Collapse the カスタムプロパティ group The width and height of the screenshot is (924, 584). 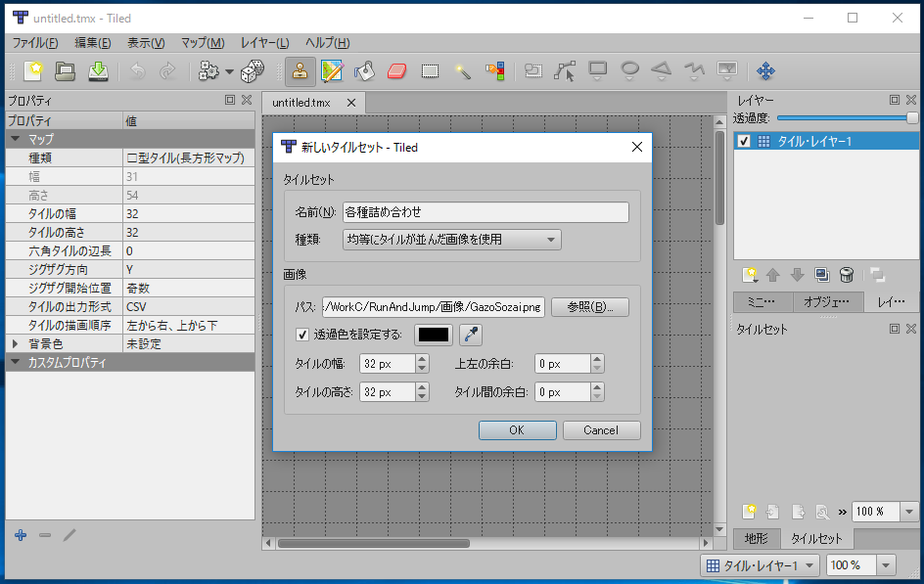click(16, 362)
